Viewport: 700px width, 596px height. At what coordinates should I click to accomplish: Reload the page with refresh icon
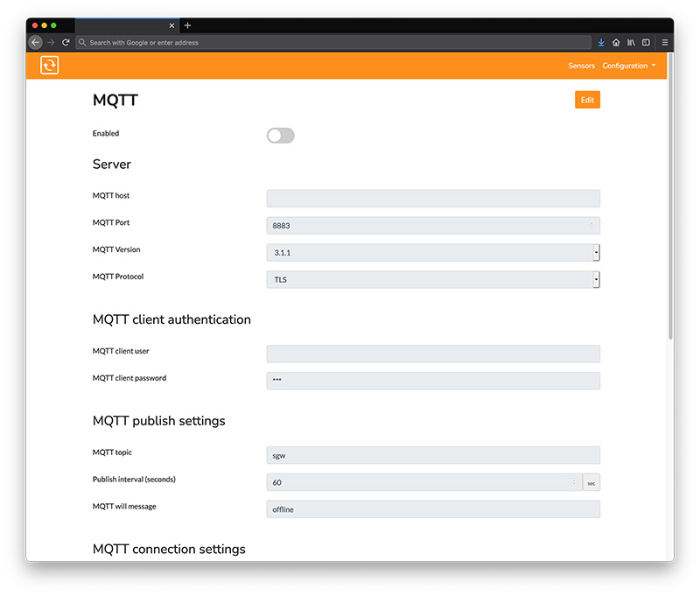(x=66, y=42)
